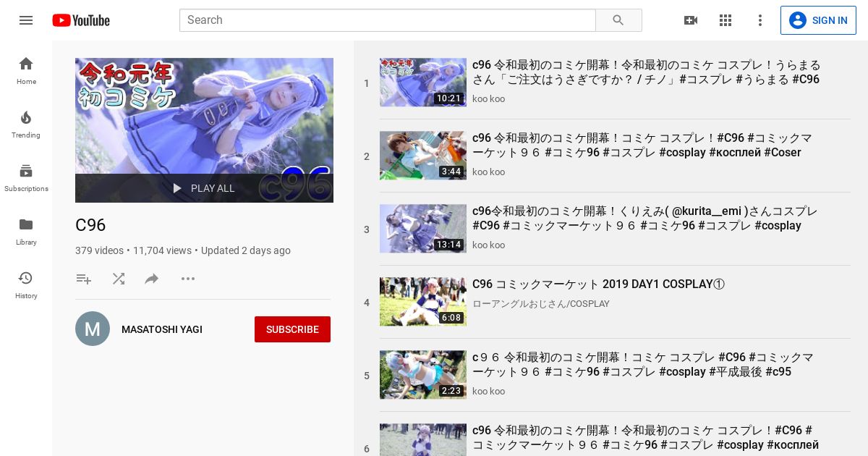Open video 3 thumbnail with 13:14 duration

click(423, 229)
